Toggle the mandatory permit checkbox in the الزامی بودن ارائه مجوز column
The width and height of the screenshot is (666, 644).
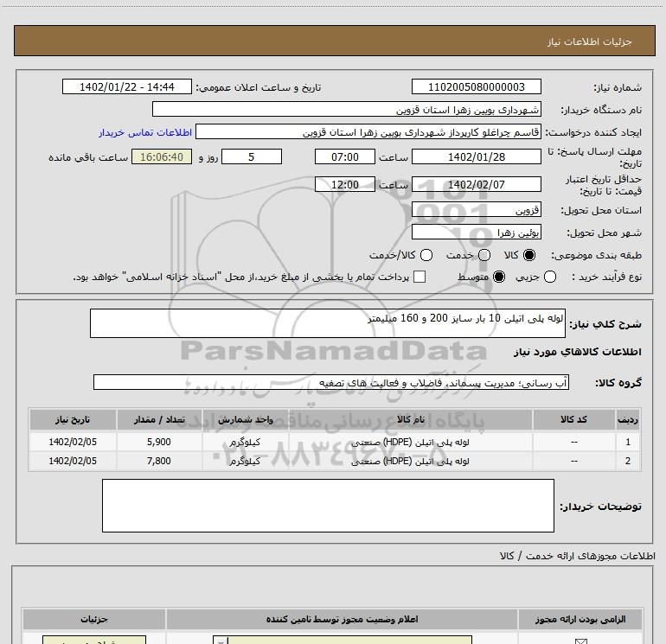(580, 641)
